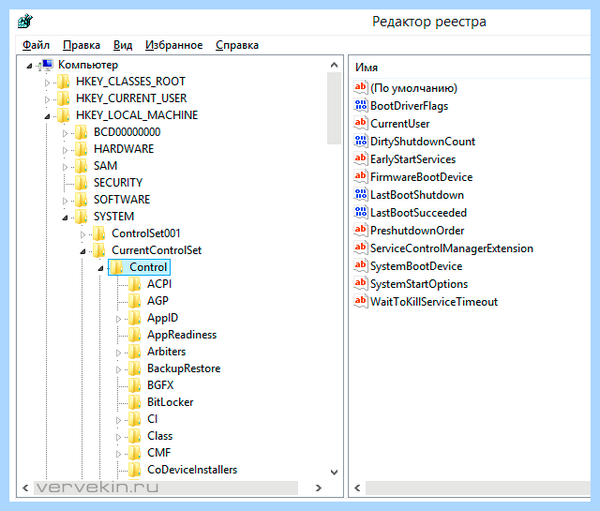Click the string icon of EarlyStartServices

360,158
